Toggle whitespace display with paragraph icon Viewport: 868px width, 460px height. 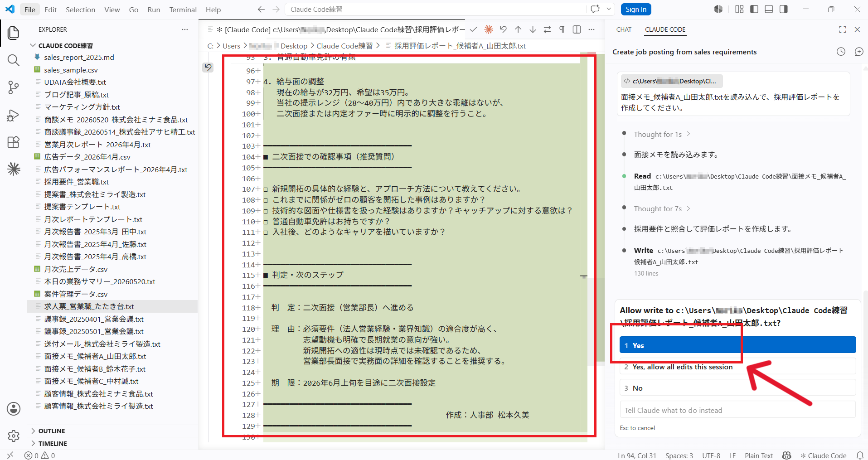click(562, 29)
